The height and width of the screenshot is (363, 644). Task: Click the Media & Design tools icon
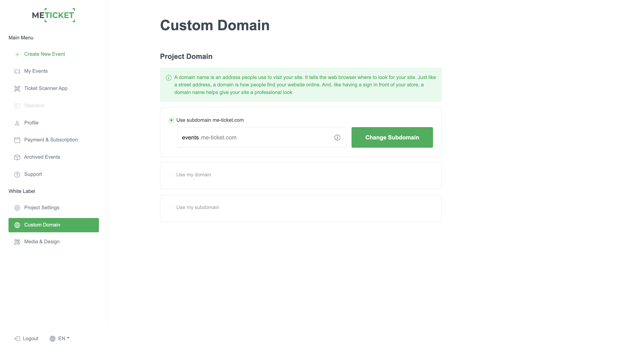click(17, 242)
